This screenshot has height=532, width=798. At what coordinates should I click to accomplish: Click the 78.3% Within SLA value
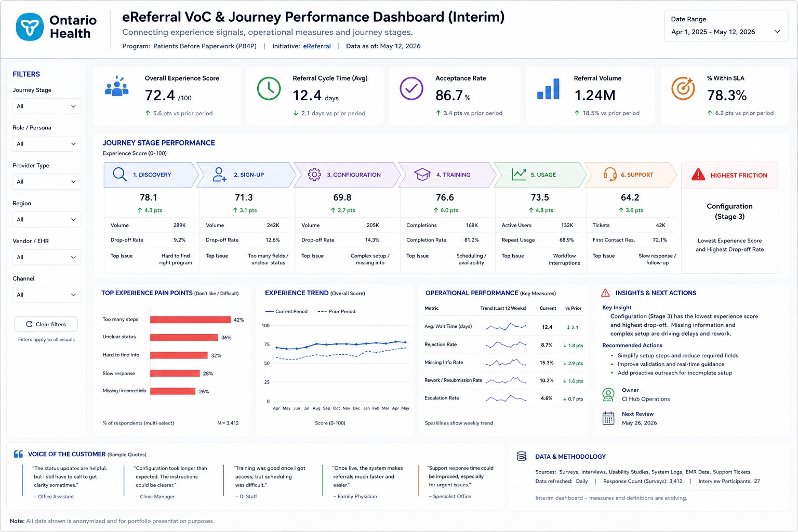click(727, 96)
